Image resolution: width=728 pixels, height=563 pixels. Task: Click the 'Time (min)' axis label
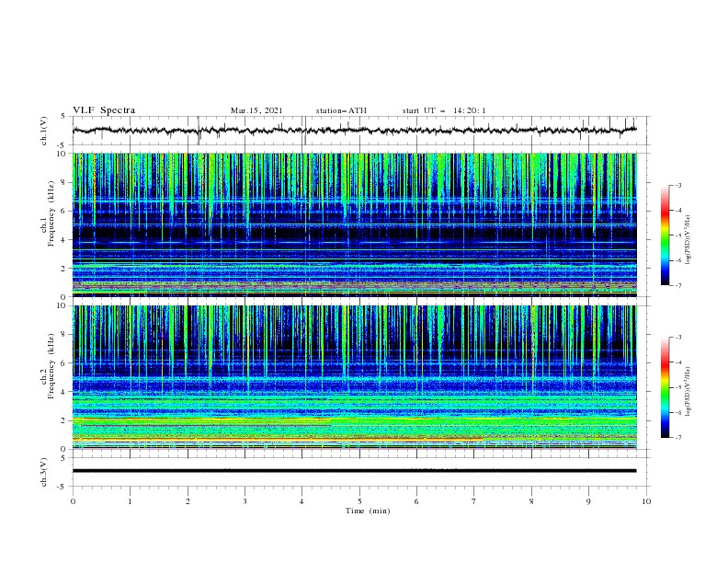pyautogui.click(x=368, y=511)
